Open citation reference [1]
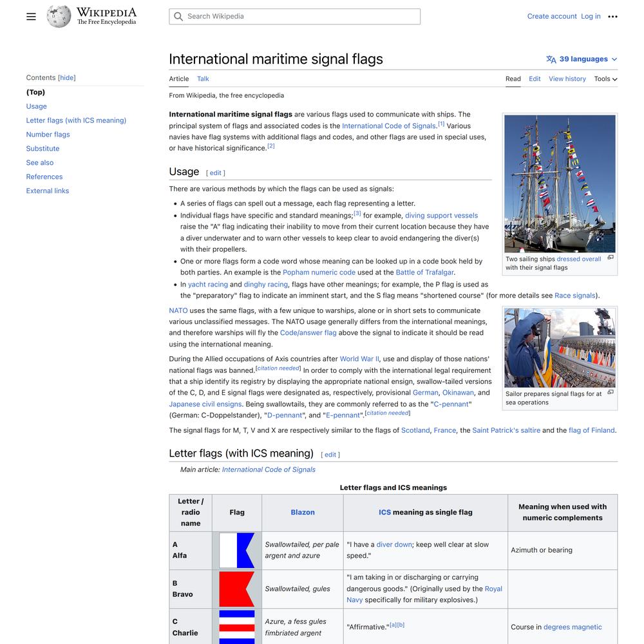644x644 pixels. (x=441, y=124)
